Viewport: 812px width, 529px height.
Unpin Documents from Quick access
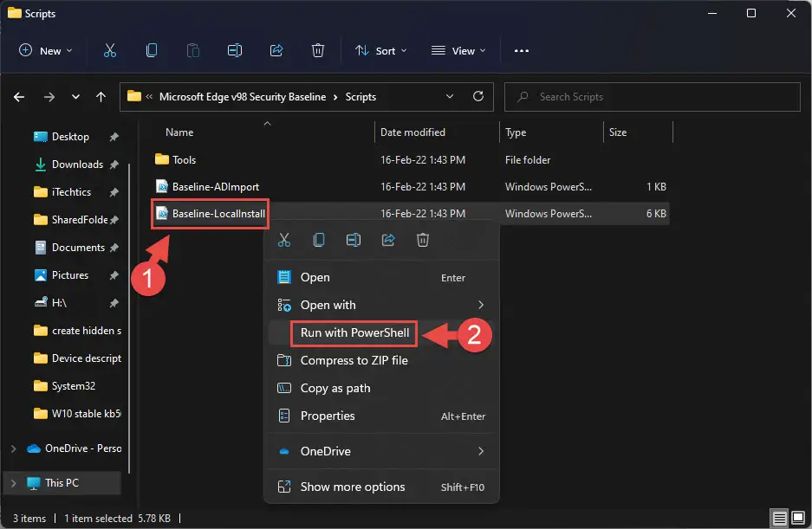coord(114,248)
